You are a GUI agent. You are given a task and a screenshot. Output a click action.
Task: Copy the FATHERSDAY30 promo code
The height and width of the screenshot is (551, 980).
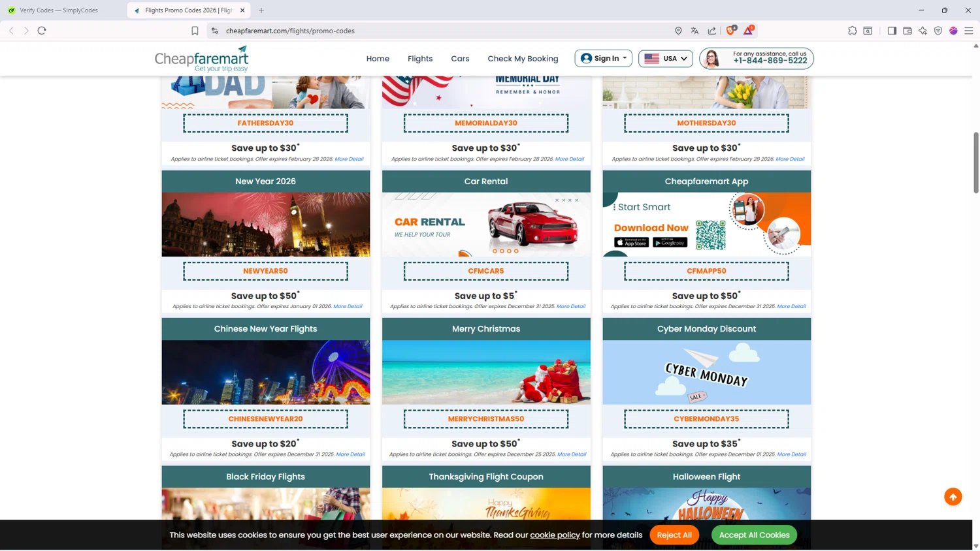(265, 123)
